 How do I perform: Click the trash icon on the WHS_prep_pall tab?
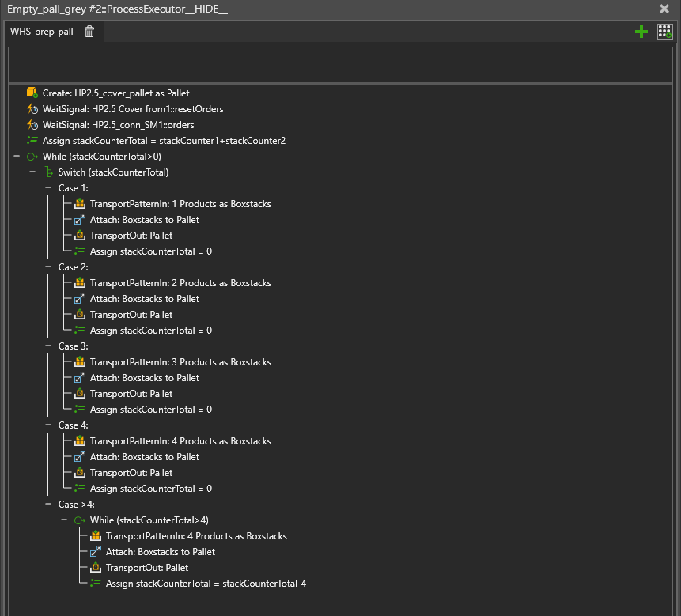tap(89, 32)
